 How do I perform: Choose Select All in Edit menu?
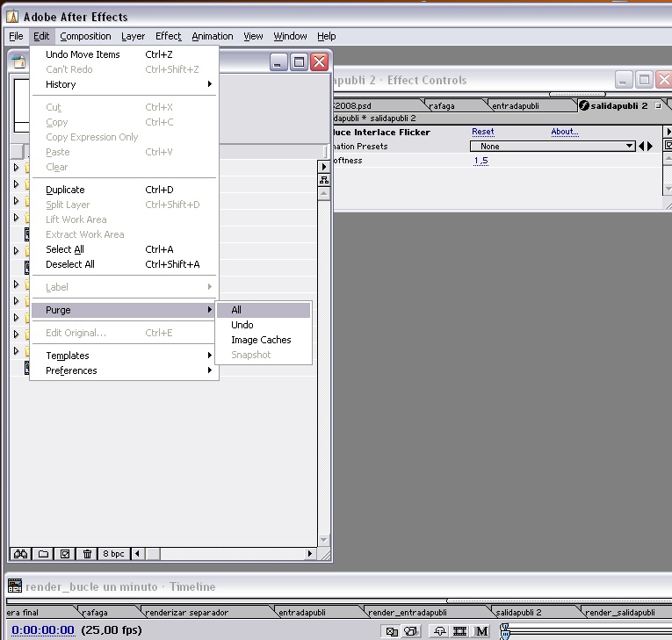(x=125, y=249)
